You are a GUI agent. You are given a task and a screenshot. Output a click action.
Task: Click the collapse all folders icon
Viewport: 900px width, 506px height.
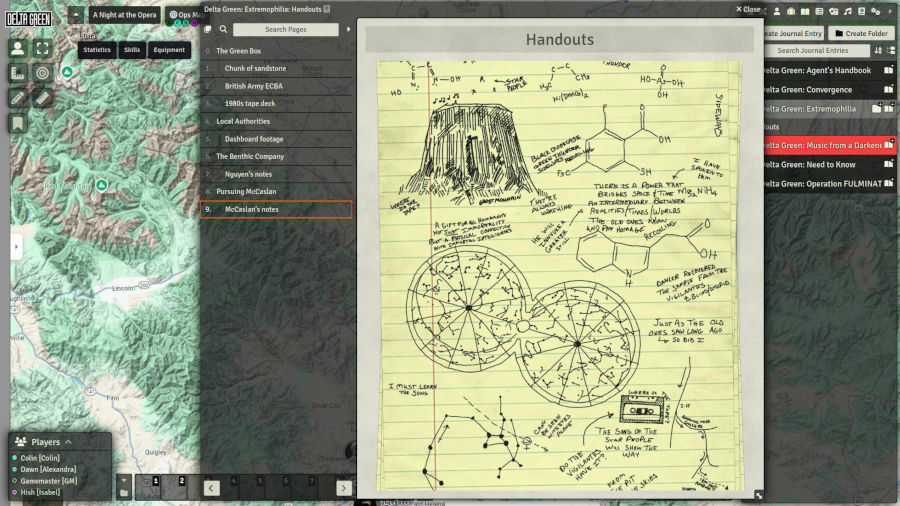[891, 50]
